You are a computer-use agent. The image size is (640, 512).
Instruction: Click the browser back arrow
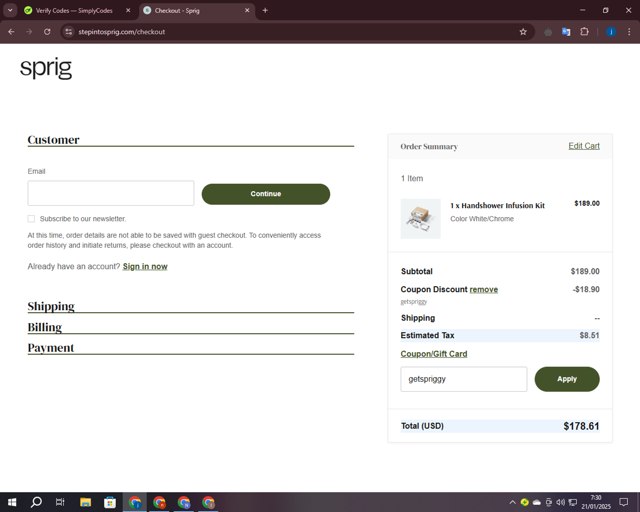[11, 32]
